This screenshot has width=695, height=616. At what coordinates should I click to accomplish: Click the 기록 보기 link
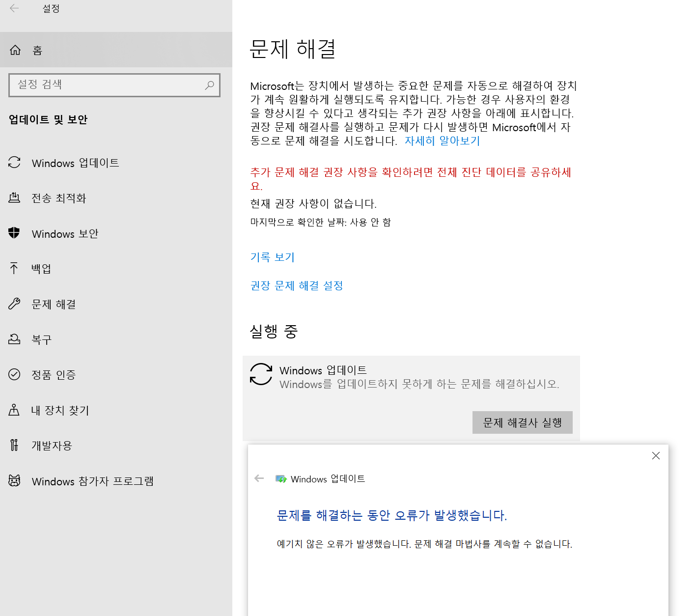[x=272, y=257]
